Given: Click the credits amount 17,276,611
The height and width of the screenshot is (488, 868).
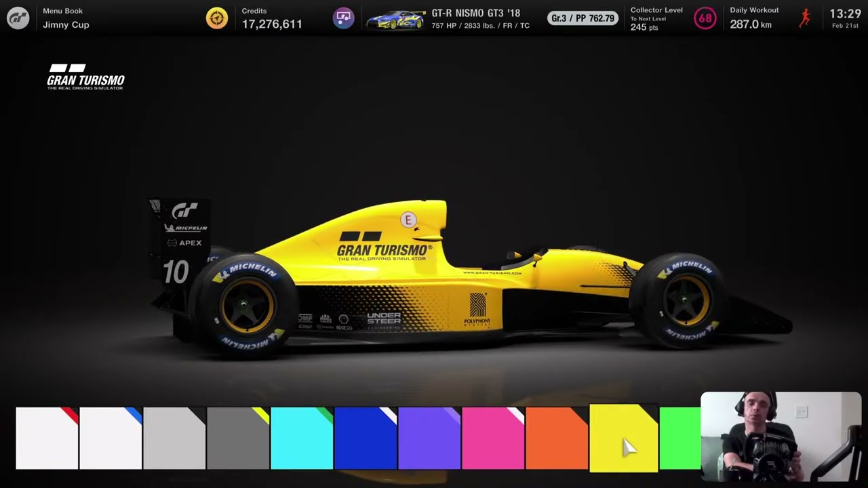Looking at the screenshot, I should (x=272, y=24).
